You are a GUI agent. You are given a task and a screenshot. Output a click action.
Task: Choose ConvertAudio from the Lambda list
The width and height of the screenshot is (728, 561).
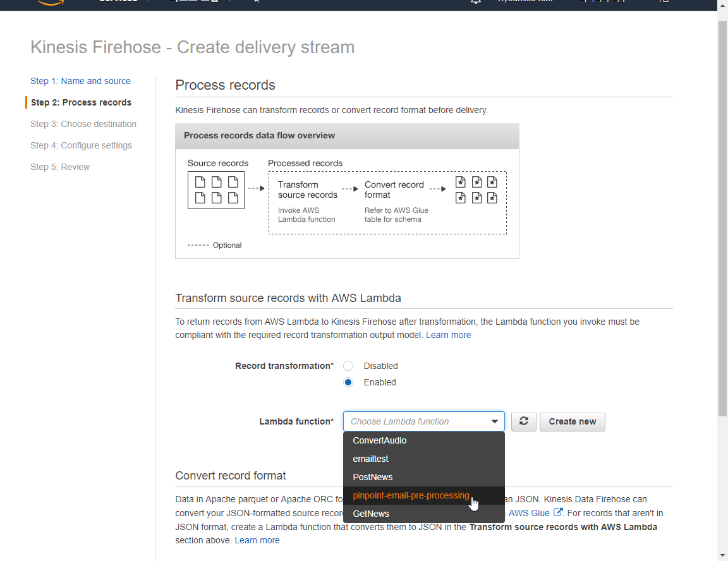424,440
